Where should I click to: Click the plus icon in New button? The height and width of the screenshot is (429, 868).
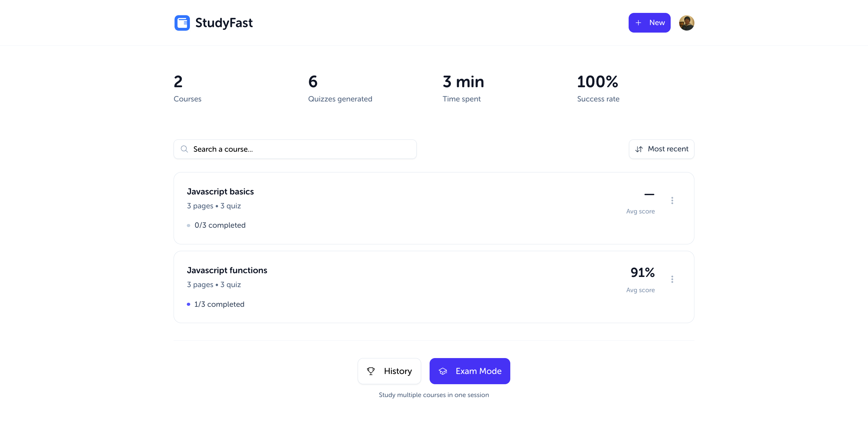(638, 23)
